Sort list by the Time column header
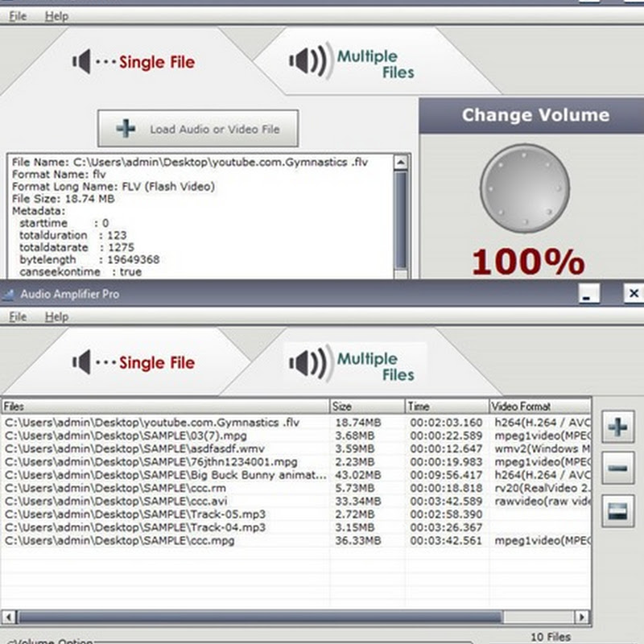This screenshot has height=644, width=644. point(446,407)
